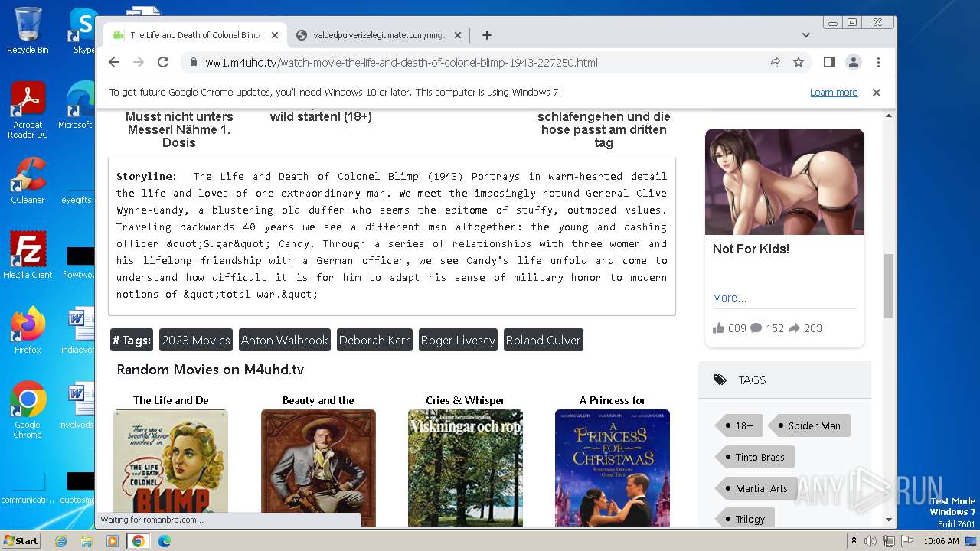This screenshot has height=551, width=980.
Task: Open Google Chrome desktop icon
Action: tap(28, 410)
